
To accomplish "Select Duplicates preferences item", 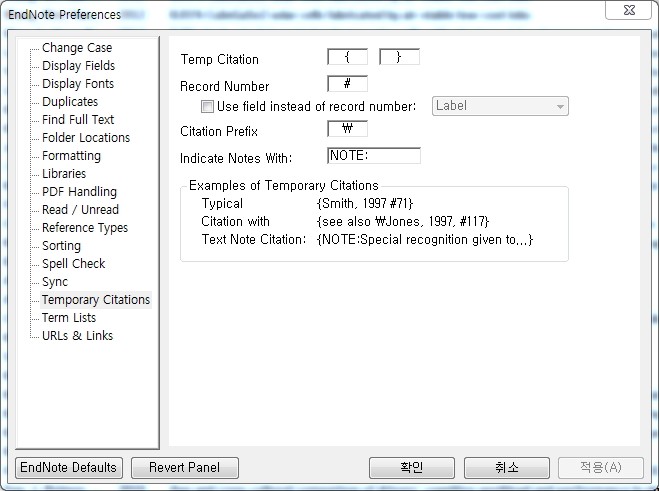I will pos(70,102).
